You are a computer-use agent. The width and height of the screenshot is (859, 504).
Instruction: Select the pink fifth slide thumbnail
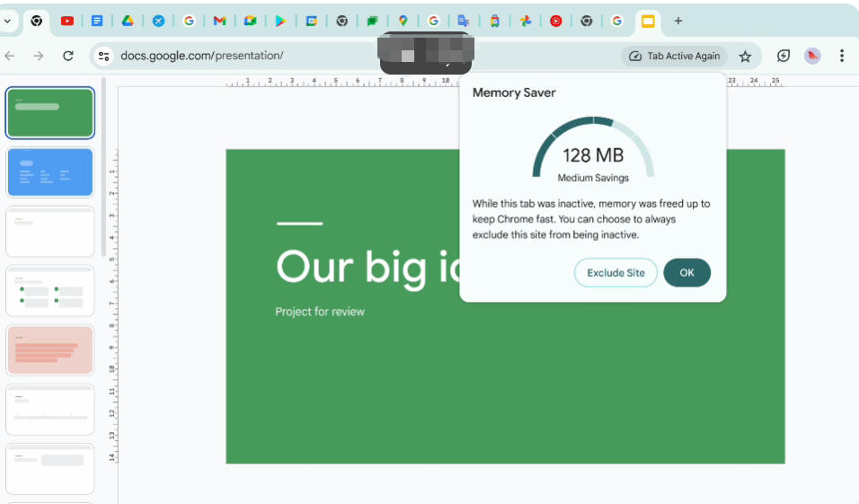point(50,349)
